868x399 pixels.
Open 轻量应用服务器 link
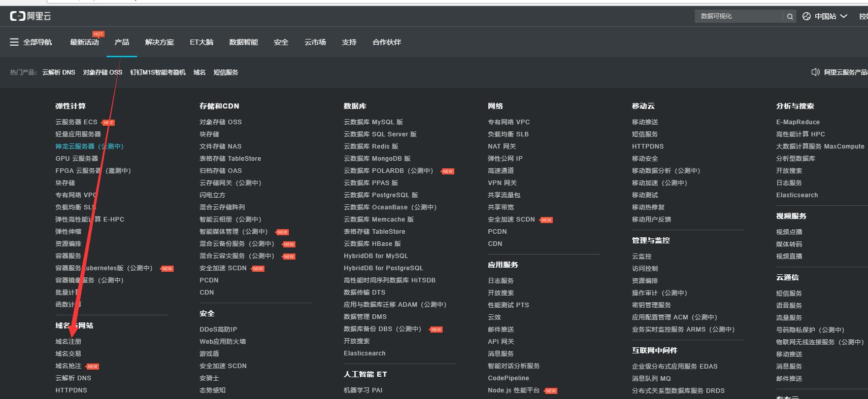point(78,134)
